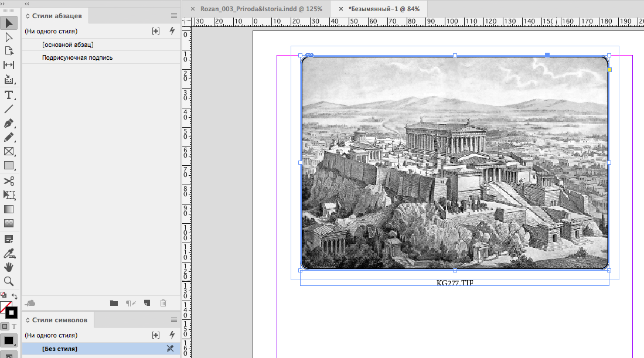The image size is (644, 358).
Task: Select the Eyedropper tool
Action: (x=9, y=253)
